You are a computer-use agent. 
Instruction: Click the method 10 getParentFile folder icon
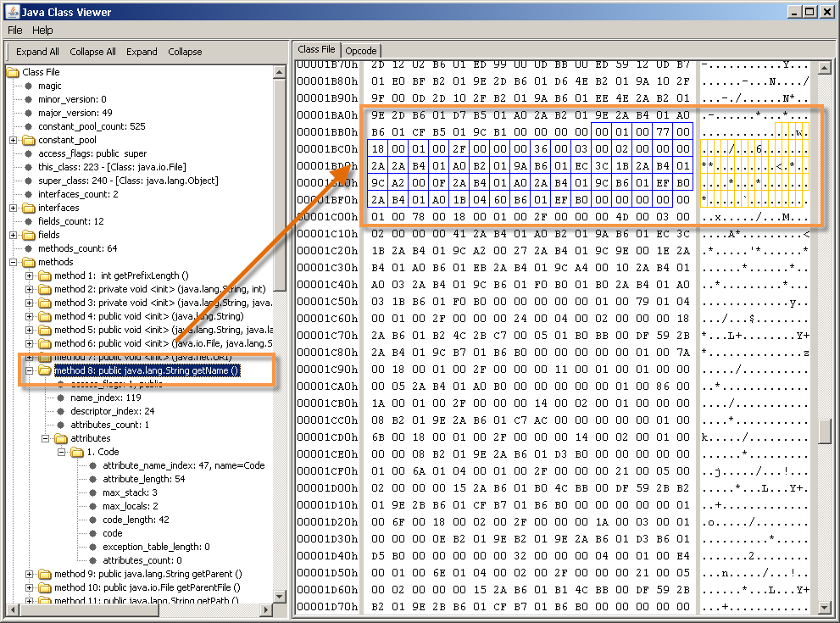click(x=45, y=587)
